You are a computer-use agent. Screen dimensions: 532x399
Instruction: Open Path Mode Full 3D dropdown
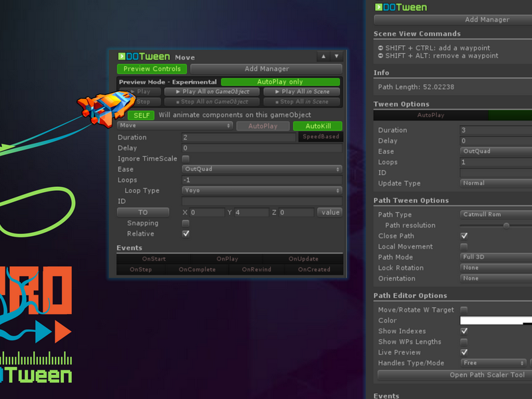coord(495,257)
